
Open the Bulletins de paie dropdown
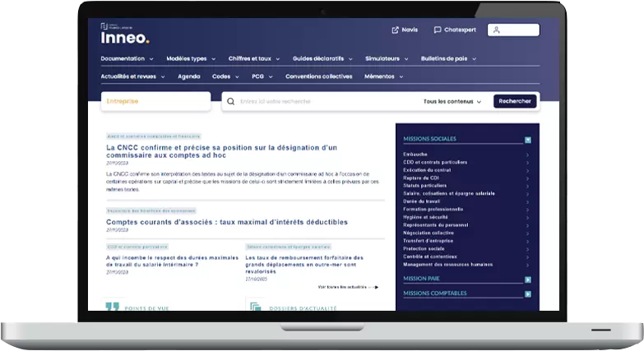pos(448,58)
